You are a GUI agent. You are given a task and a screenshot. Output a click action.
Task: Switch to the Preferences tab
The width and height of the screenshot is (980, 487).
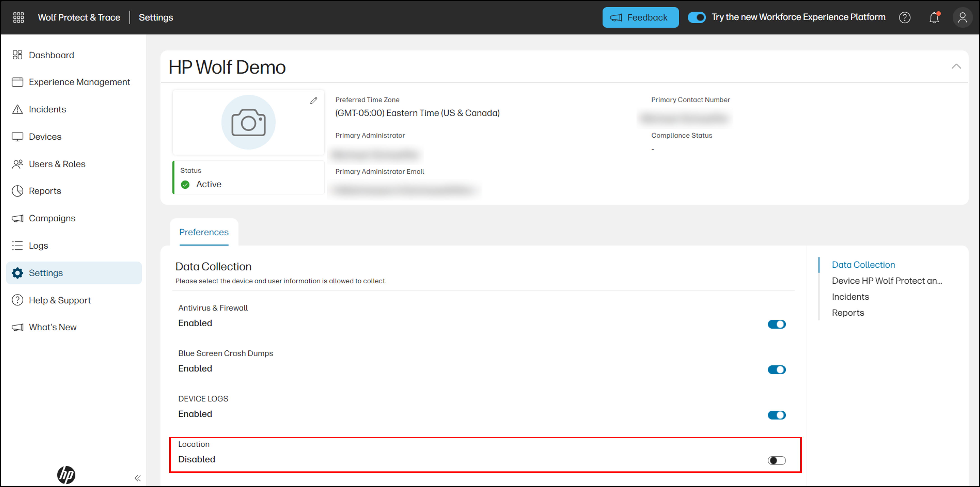coord(204,232)
